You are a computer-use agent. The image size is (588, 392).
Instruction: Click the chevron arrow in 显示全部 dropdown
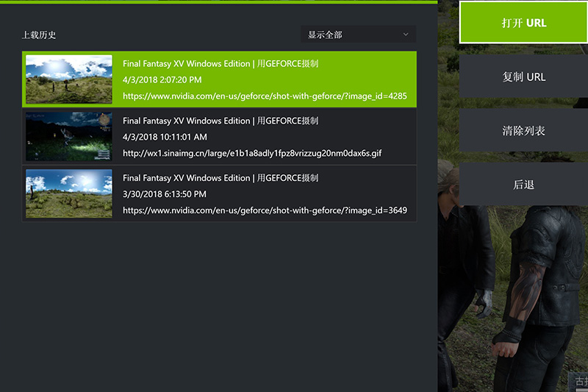point(406,35)
